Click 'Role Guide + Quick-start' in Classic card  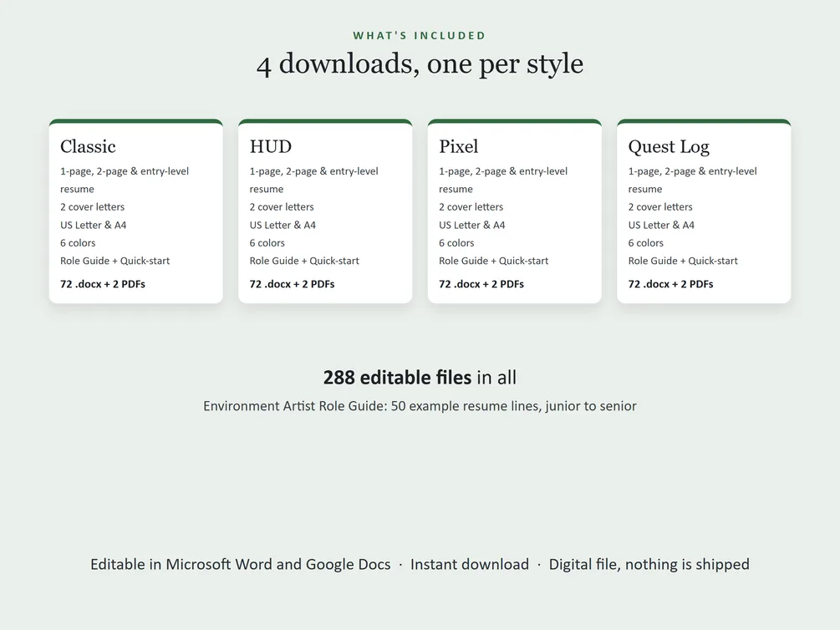point(115,261)
